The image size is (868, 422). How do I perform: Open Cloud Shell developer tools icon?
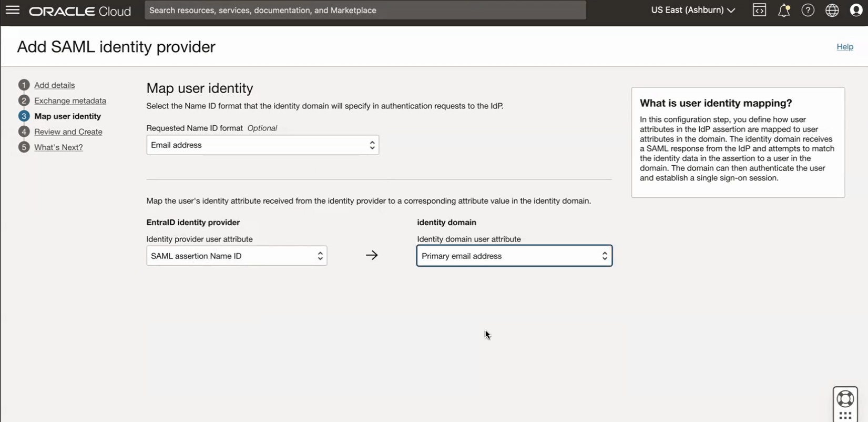(x=759, y=10)
